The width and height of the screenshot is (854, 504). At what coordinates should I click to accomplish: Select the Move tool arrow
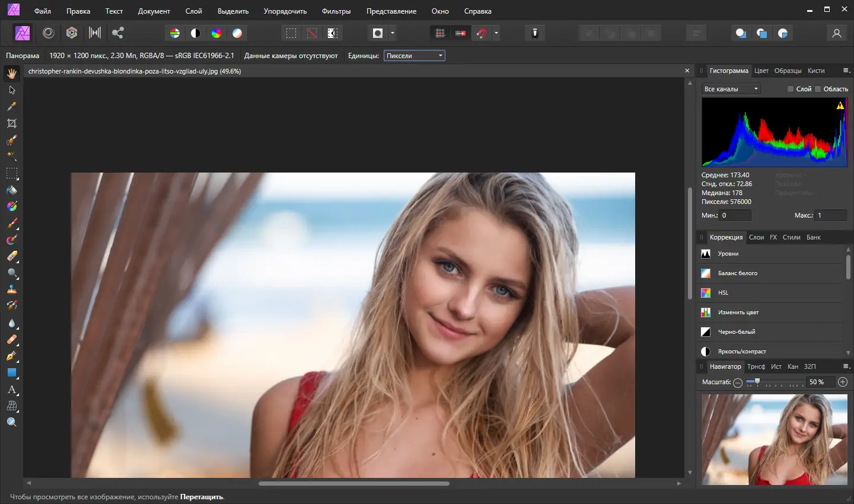coord(12,90)
